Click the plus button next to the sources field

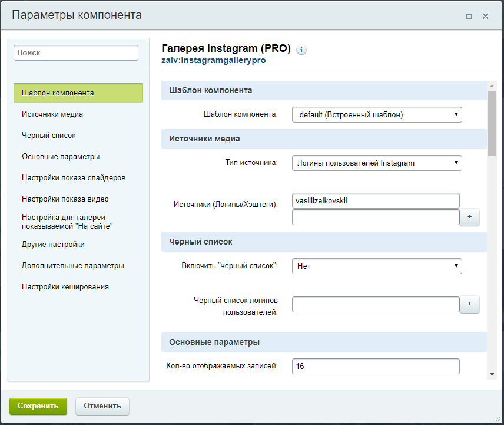[470, 217]
